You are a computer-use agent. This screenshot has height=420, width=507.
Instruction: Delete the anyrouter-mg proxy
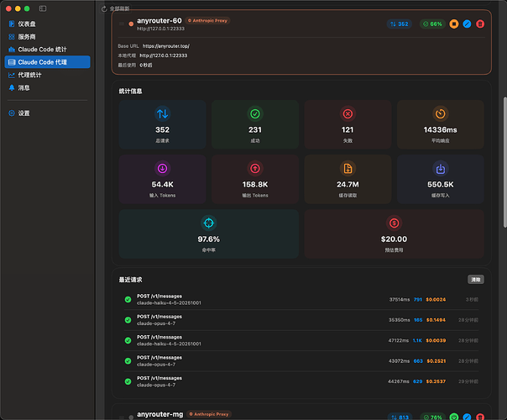pos(480,417)
